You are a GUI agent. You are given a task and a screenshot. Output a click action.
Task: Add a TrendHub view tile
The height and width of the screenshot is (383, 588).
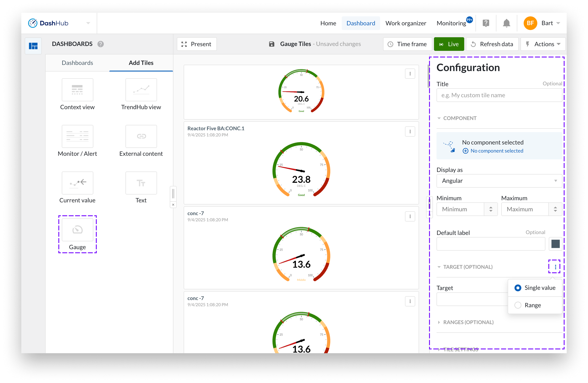(141, 90)
